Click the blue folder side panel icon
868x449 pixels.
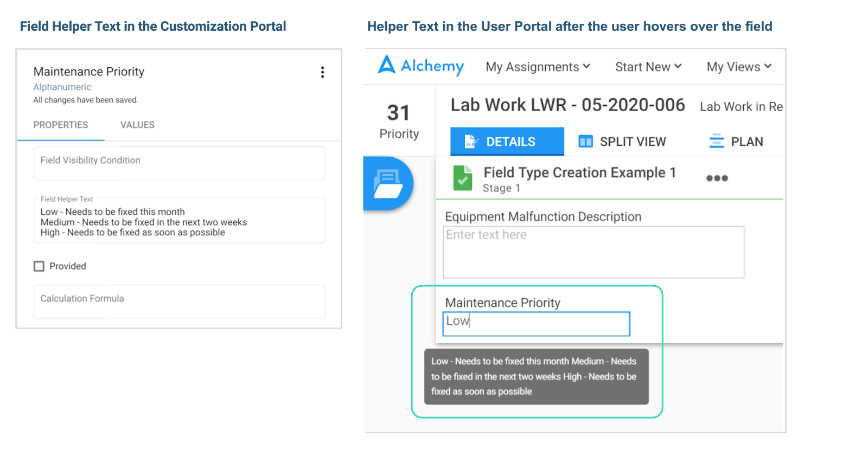(388, 183)
